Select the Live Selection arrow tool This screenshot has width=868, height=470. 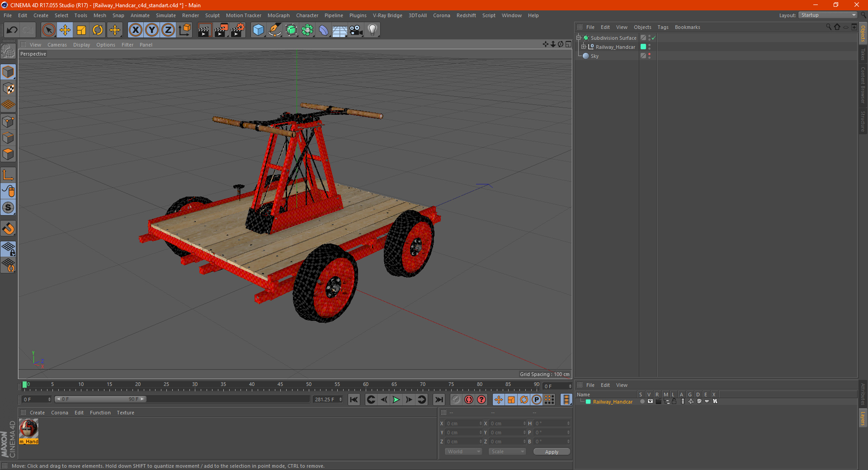tap(48, 30)
